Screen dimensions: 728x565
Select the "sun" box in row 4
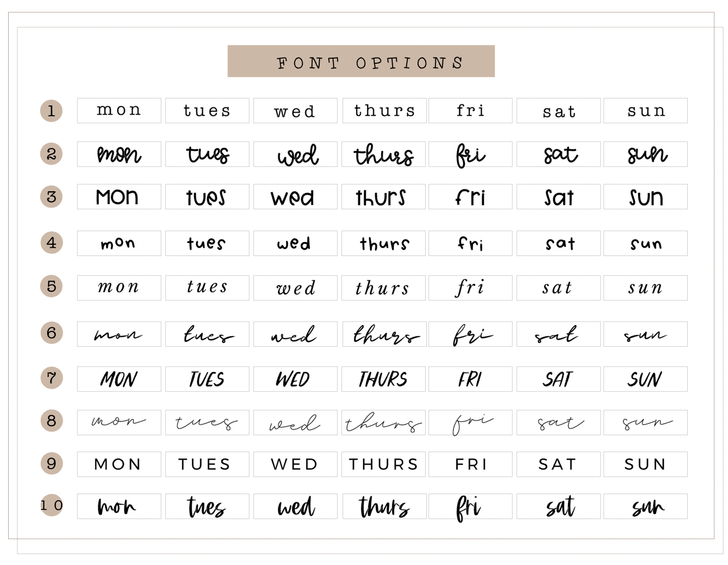[645, 243]
